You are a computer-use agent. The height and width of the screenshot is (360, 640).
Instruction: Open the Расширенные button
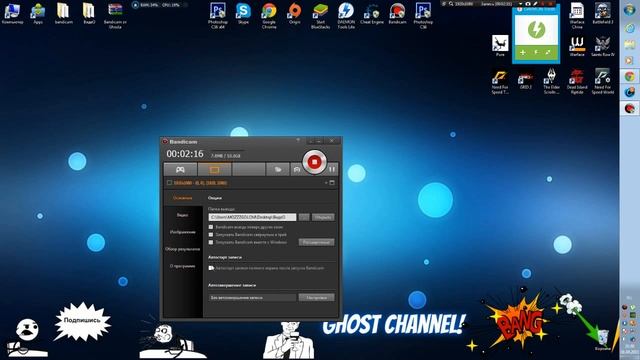[316, 242]
